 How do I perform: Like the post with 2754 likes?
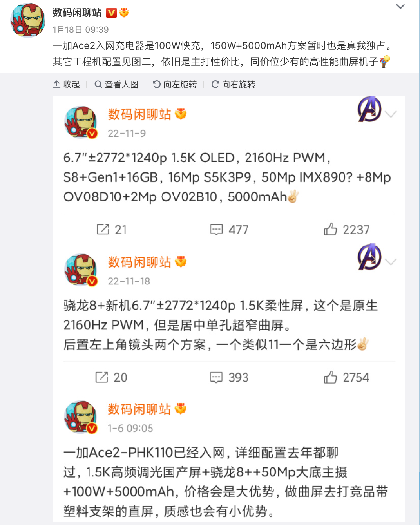pyautogui.click(x=330, y=377)
